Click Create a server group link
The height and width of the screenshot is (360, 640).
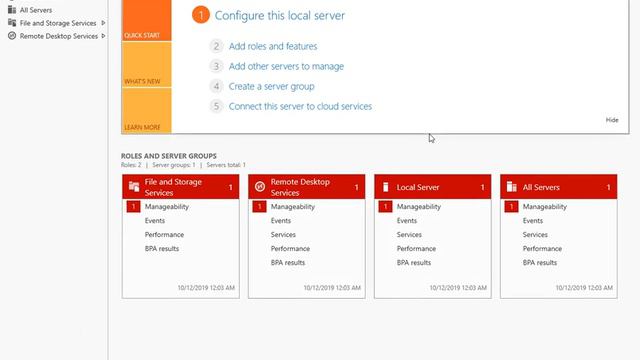271,87
